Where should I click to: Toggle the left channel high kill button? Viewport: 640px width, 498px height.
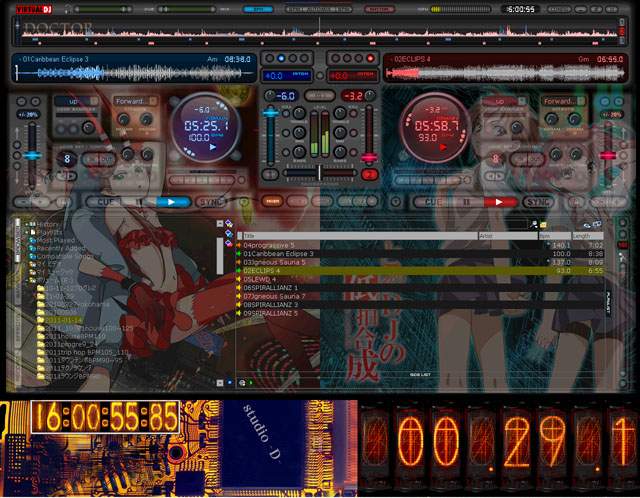click(286, 114)
